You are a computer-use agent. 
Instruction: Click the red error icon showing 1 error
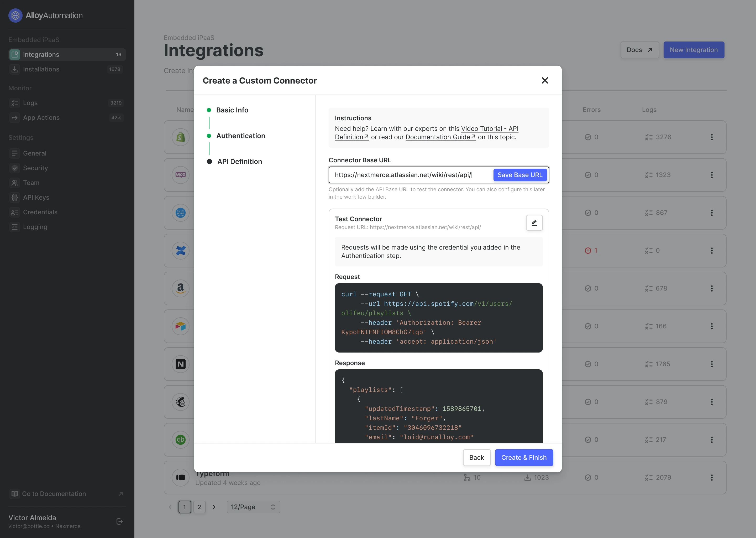coord(588,250)
